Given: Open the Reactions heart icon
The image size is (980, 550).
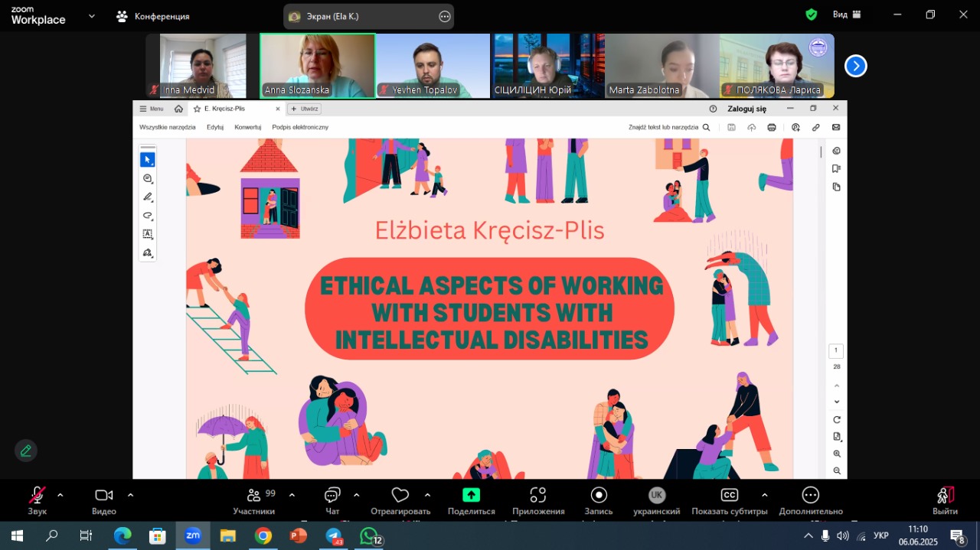Looking at the screenshot, I should (400, 496).
